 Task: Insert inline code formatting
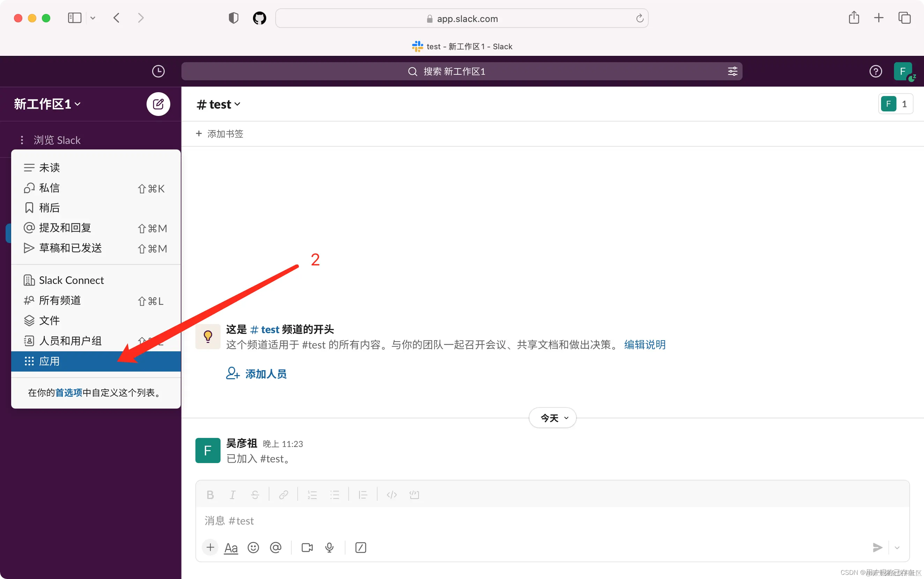tap(392, 495)
